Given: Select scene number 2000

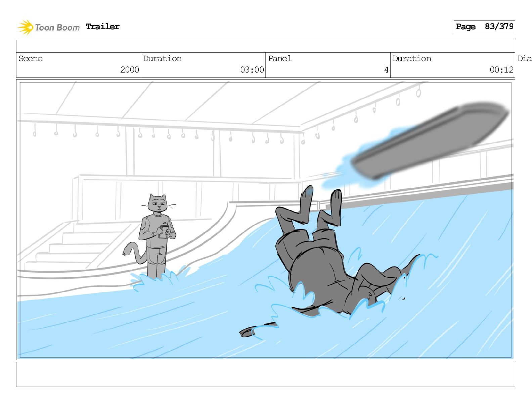Looking at the screenshot, I should click(x=130, y=70).
